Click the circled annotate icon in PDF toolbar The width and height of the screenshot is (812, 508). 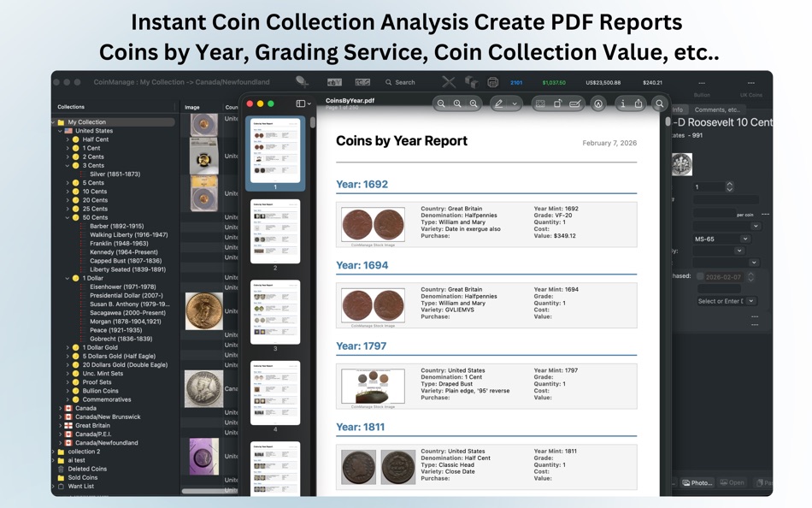[598, 103]
